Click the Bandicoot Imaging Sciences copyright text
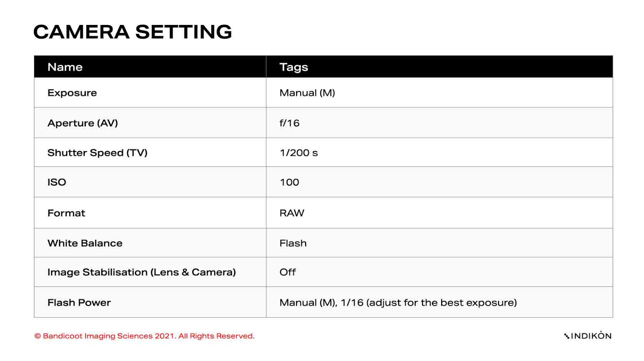Image resolution: width=644 pixels, height=361 pixels. [x=144, y=336]
